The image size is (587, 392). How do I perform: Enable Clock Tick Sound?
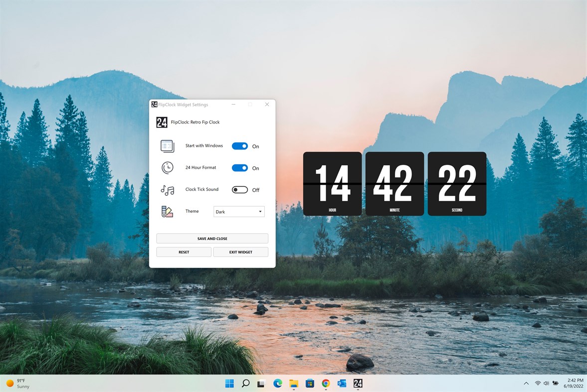point(239,189)
